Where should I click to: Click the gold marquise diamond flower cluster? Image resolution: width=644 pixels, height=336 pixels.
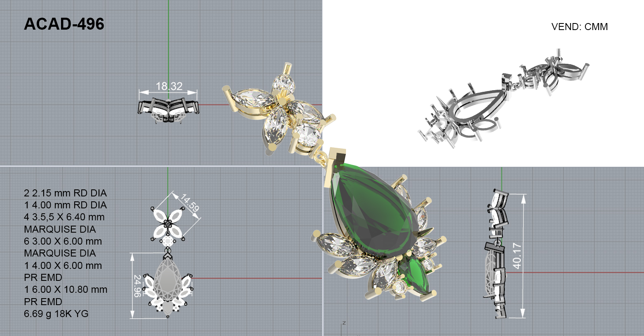(x=280, y=109)
